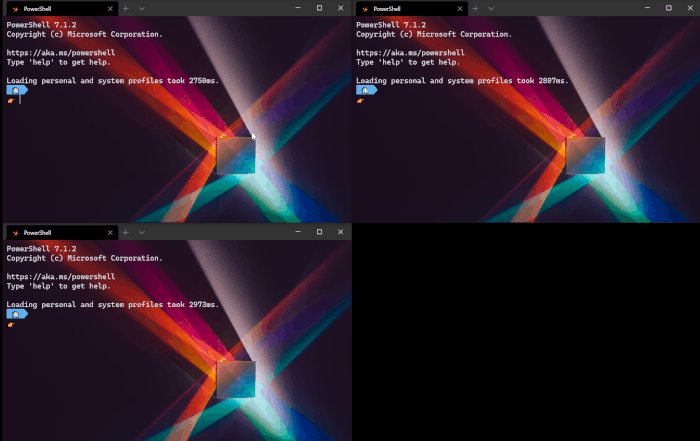Maximize the top-right terminal window
The image size is (700, 441).
click(x=669, y=8)
